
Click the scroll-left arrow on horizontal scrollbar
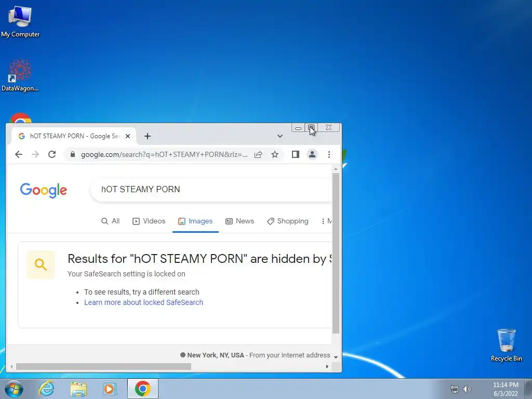11,366
